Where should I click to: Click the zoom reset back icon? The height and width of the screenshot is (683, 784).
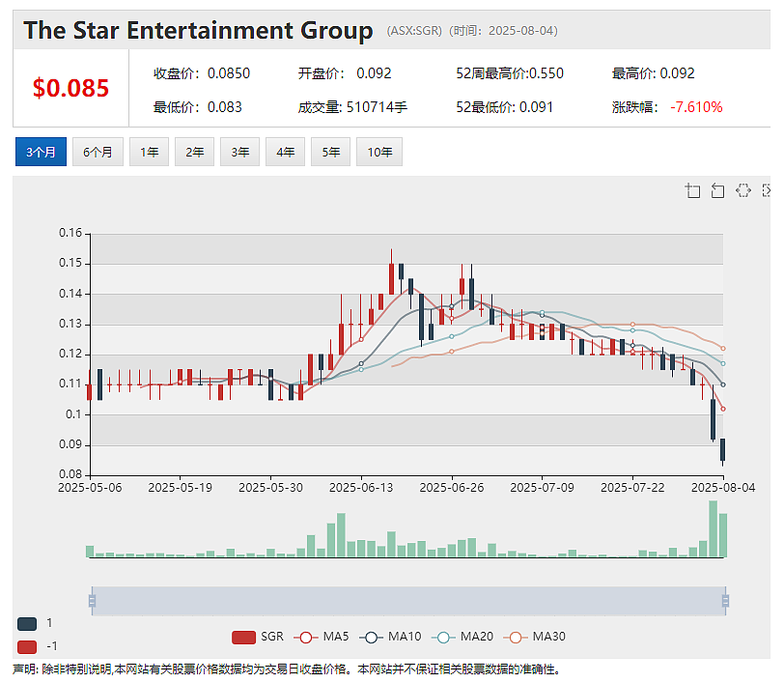717,190
